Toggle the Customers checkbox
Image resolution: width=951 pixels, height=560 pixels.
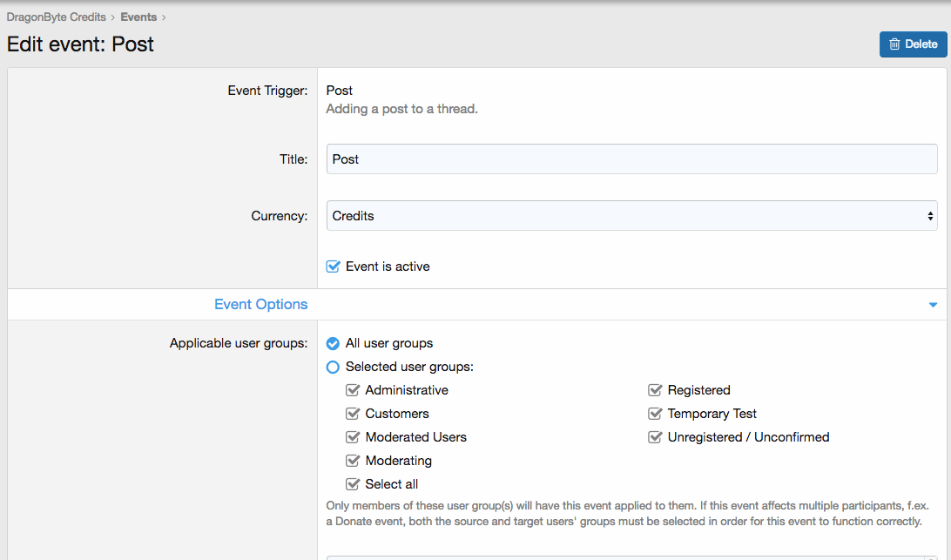353,414
